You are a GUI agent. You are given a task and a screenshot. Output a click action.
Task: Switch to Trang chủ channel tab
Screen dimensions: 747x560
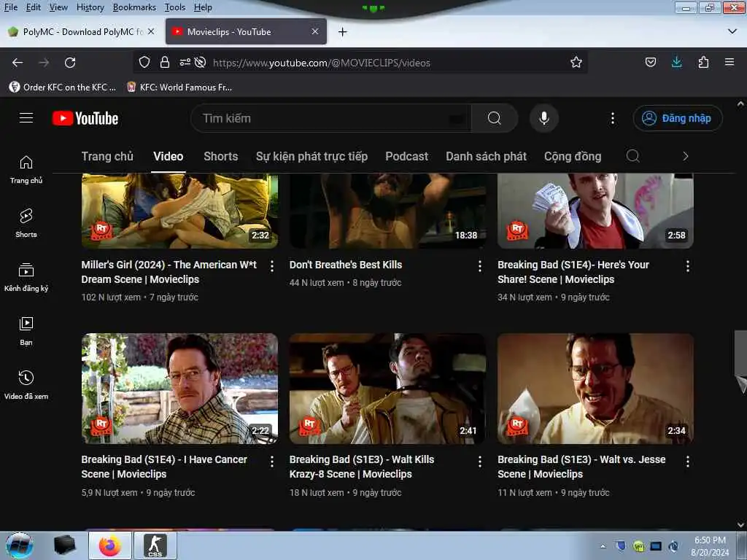point(107,156)
